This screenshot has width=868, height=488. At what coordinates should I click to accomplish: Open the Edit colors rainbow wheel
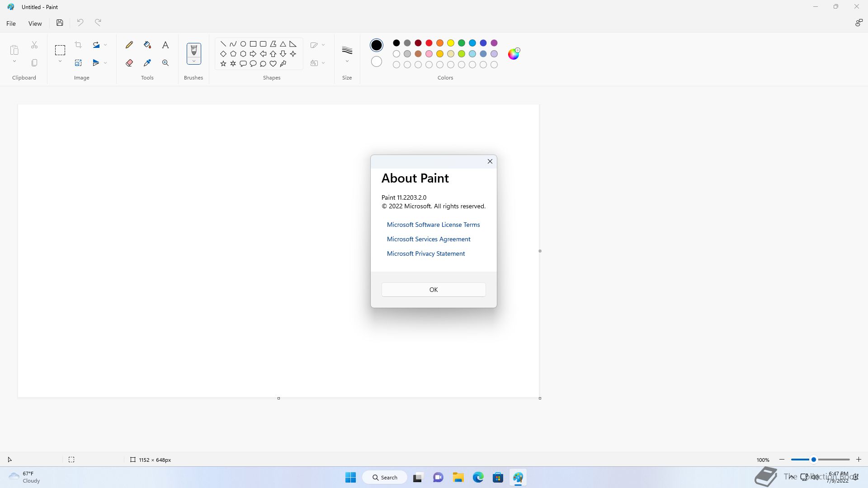[514, 54]
